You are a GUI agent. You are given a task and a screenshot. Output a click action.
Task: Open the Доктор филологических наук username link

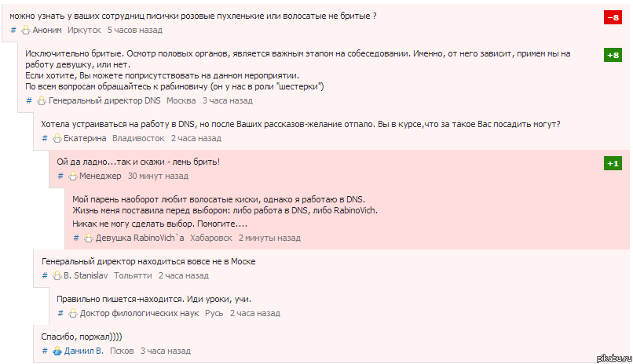pyautogui.click(x=138, y=314)
